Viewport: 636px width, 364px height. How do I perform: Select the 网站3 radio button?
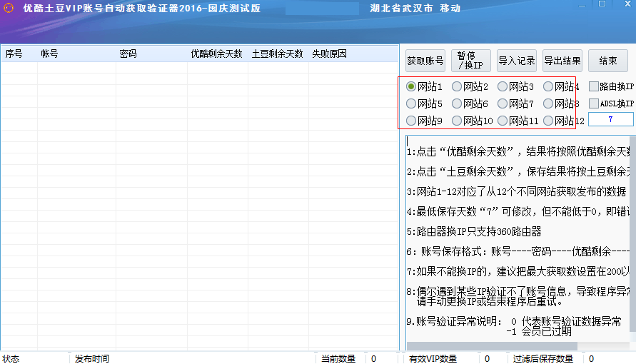tap(503, 86)
